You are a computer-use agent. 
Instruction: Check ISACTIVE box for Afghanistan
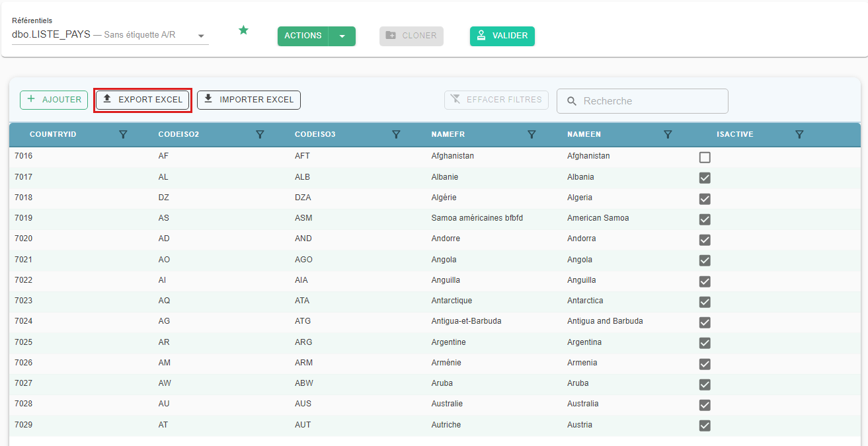click(705, 157)
